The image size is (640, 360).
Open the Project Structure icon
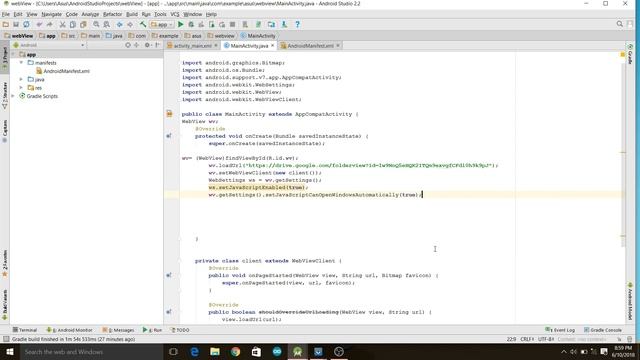(271, 24)
